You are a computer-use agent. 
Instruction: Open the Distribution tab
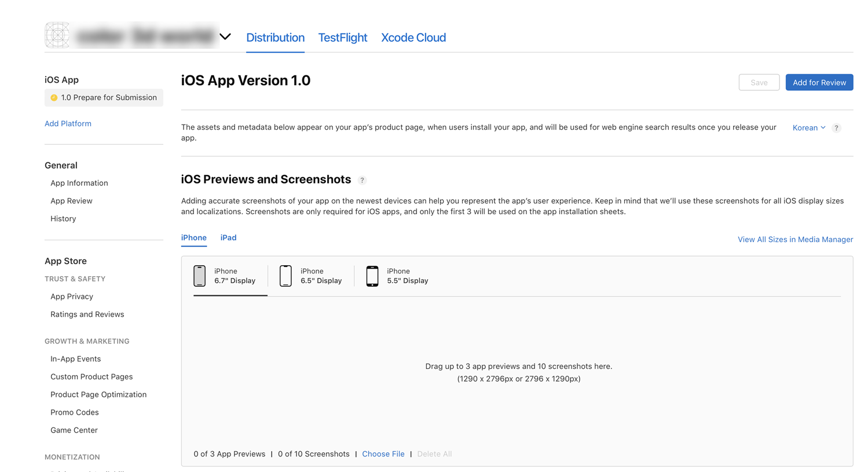pyautogui.click(x=275, y=38)
